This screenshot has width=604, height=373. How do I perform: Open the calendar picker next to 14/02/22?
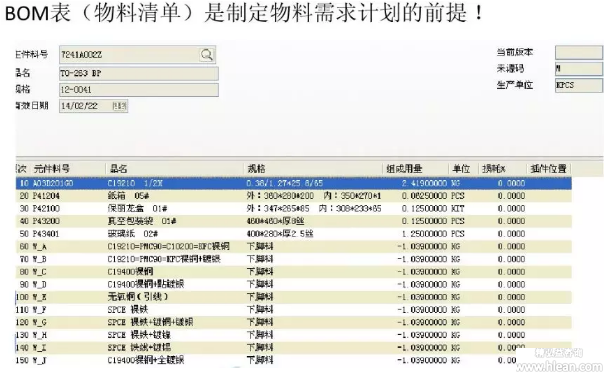(x=119, y=106)
